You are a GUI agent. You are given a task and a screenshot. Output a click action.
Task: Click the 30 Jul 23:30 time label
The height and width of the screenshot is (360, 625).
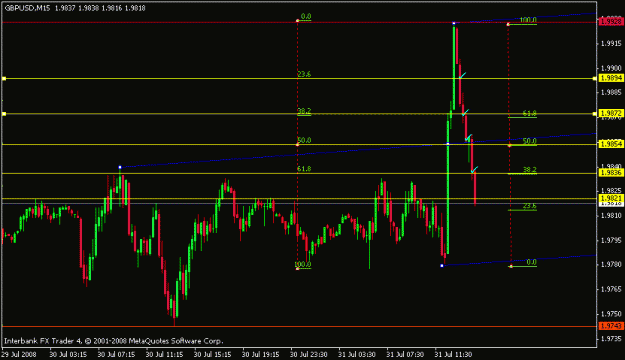309,354
